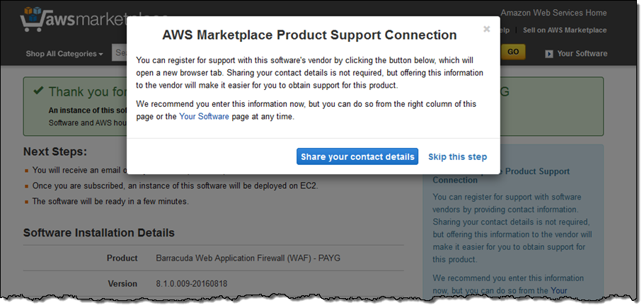
Task: Click Share your contact details button
Action: click(357, 156)
